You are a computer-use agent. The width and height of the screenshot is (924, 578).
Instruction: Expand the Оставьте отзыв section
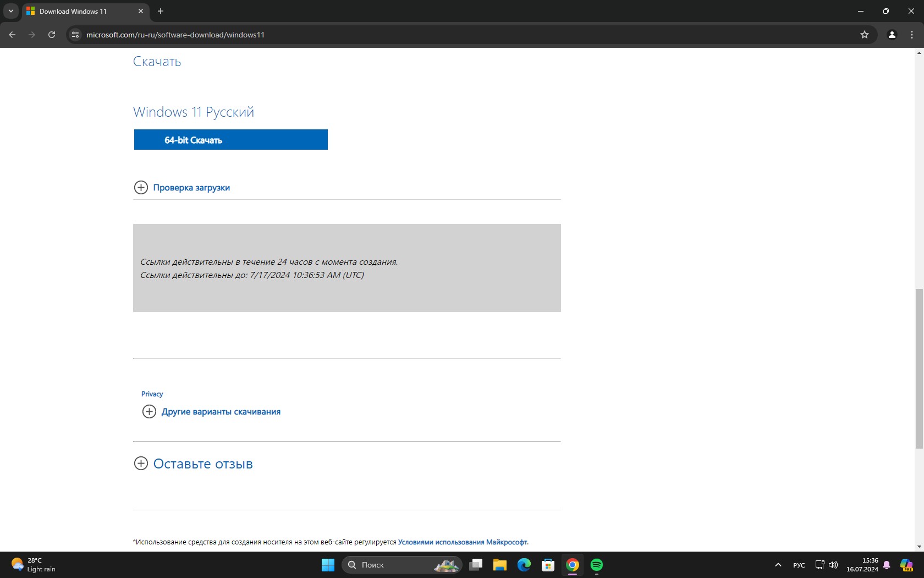[x=194, y=464]
